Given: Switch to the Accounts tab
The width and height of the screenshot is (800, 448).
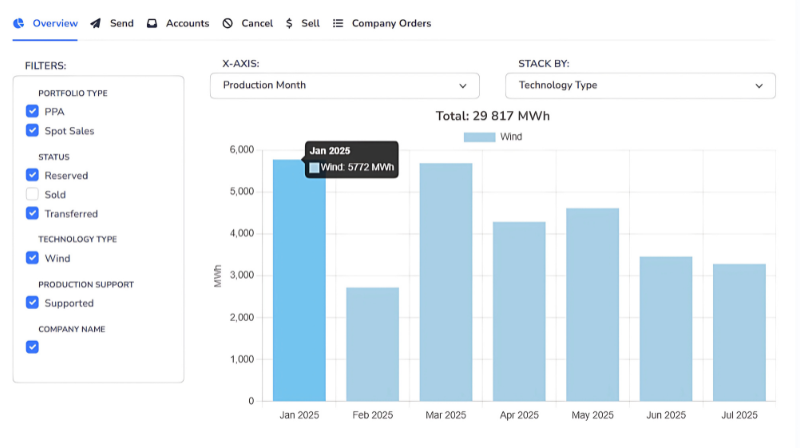Looking at the screenshot, I should (x=187, y=23).
